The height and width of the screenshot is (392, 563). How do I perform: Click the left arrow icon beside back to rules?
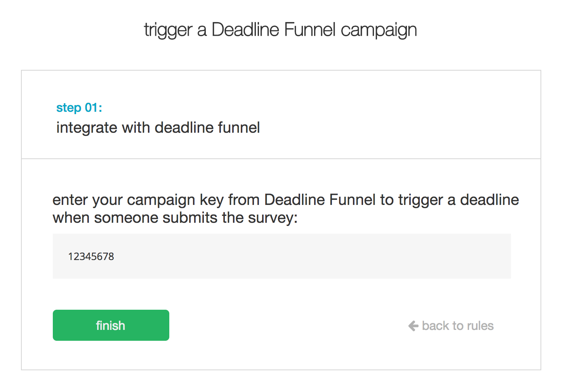click(413, 326)
